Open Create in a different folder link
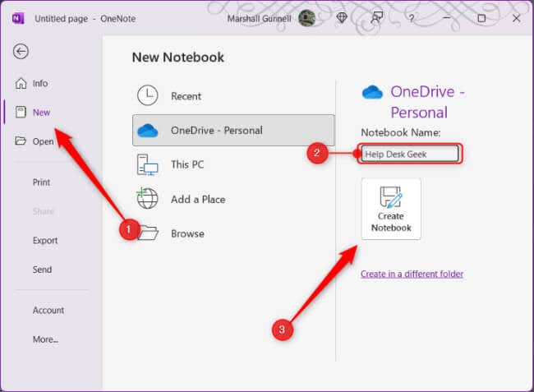Screen dimensions: 534x392 [412, 274]
